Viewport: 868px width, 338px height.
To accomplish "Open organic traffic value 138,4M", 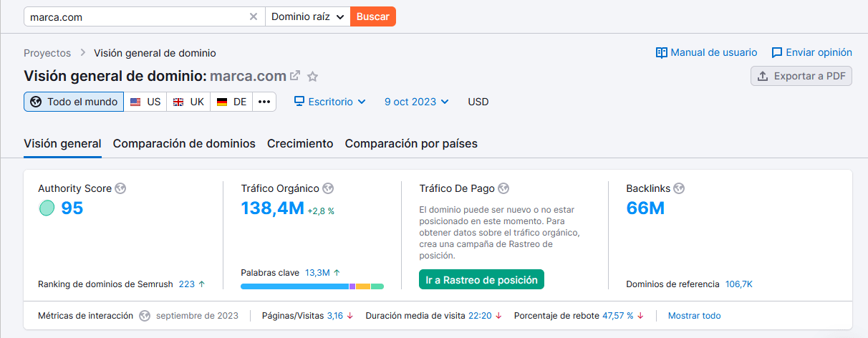I will pos(273,208).
